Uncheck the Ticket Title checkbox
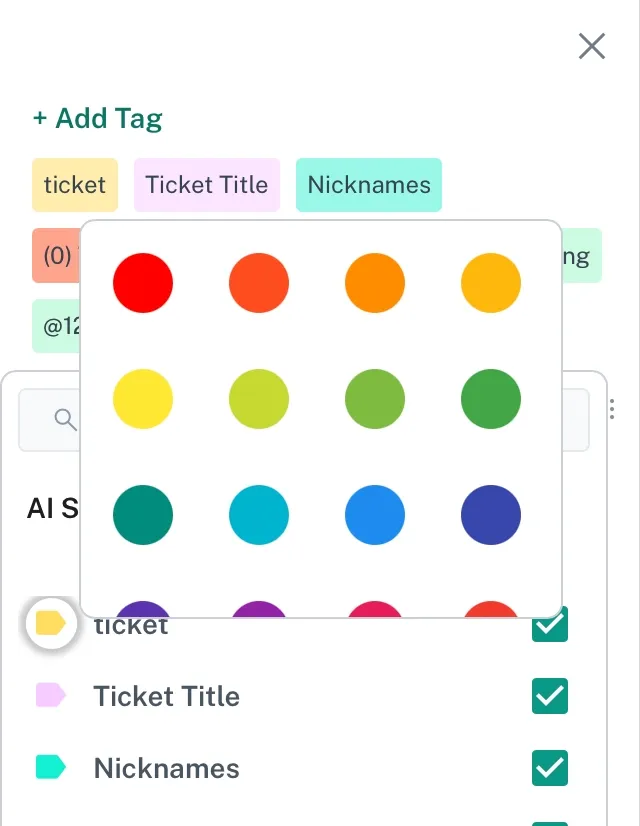The height and width of the screenshot is (826, 640). [550, 696]
